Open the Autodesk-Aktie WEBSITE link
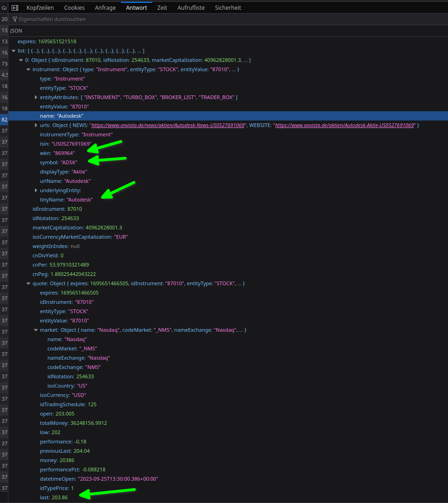This screenshot has height=503, width=448. tap(344, 125)
